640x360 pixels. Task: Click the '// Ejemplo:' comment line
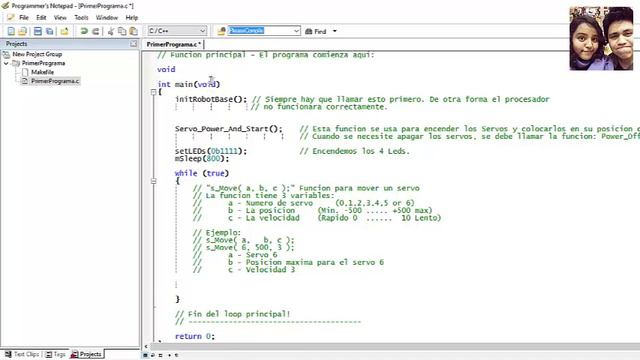217,233
